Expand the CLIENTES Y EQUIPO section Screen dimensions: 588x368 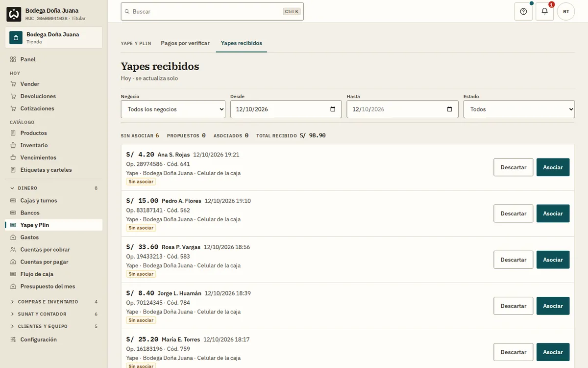coord(54,326)
